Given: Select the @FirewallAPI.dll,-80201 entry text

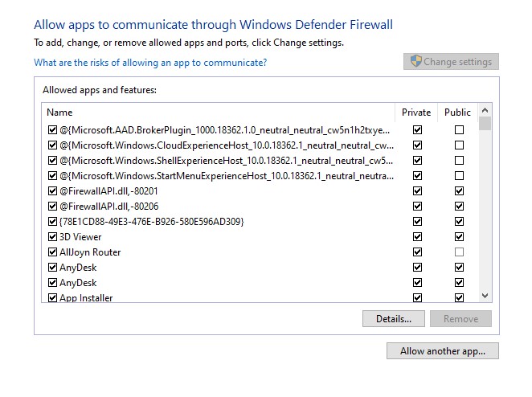Looking at the screenshot, I should click(x=108, y=191).
